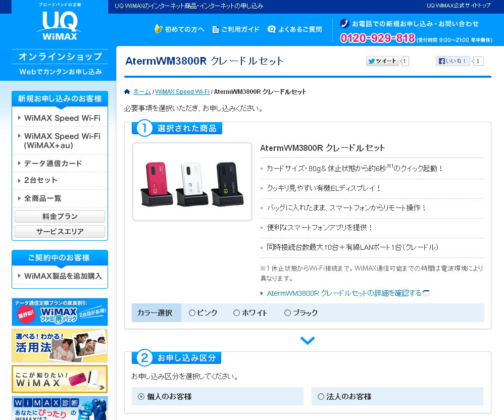Click phone number 0120-929-818
Image resolution: width=504 pixels, height=420 pixels.
point(378,38)
